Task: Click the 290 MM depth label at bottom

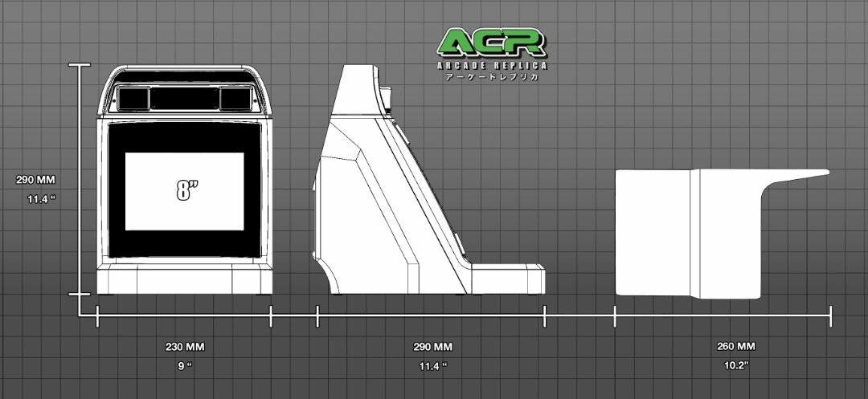Action: click(432, 347)
